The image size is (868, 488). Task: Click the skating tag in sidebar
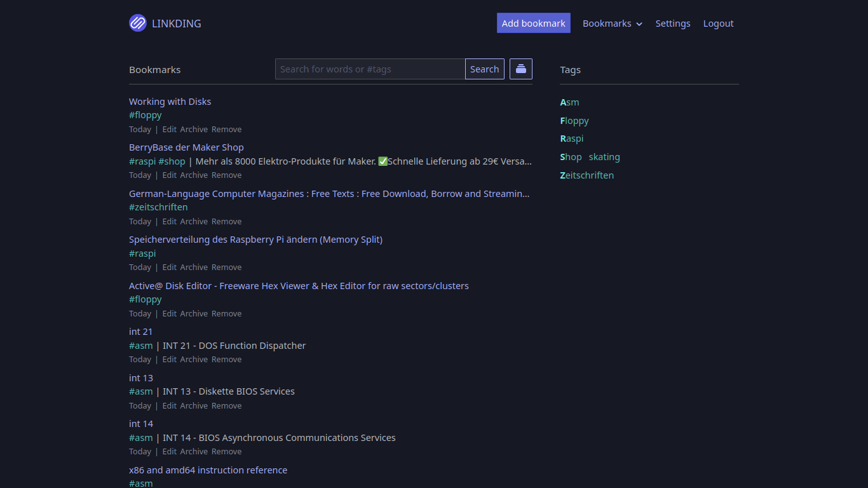point(604,157)
